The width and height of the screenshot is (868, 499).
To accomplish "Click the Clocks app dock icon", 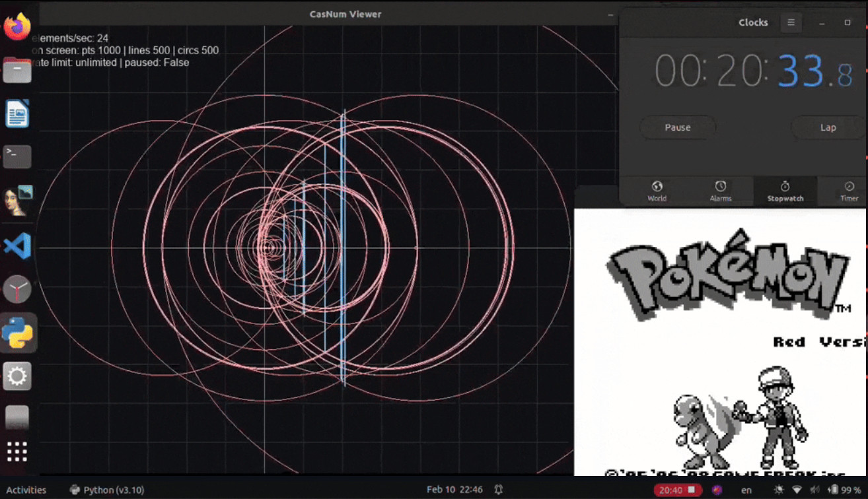I will click(17, 289).
